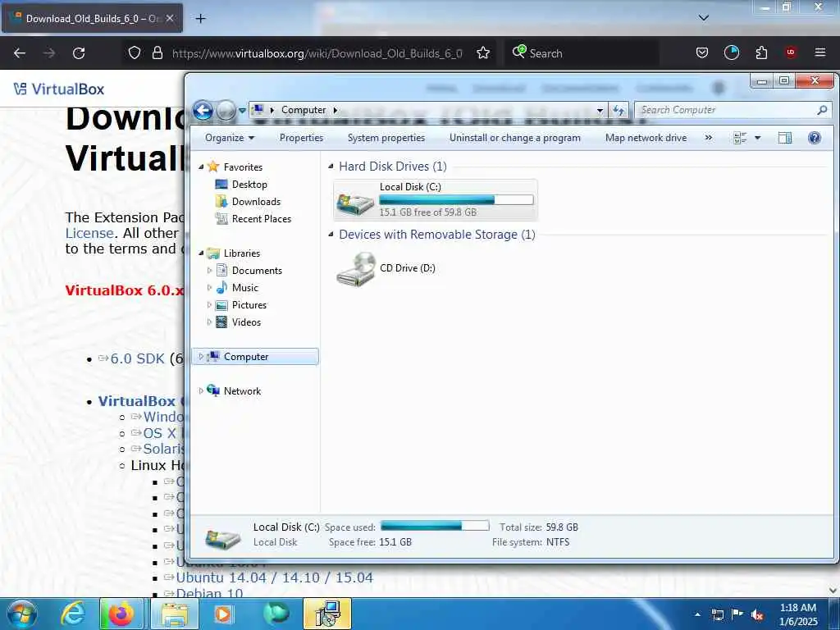This screenshot has height=630, width=840.
Task: Click the Local Disk (C:) usage bar
Action: (456, 200)
